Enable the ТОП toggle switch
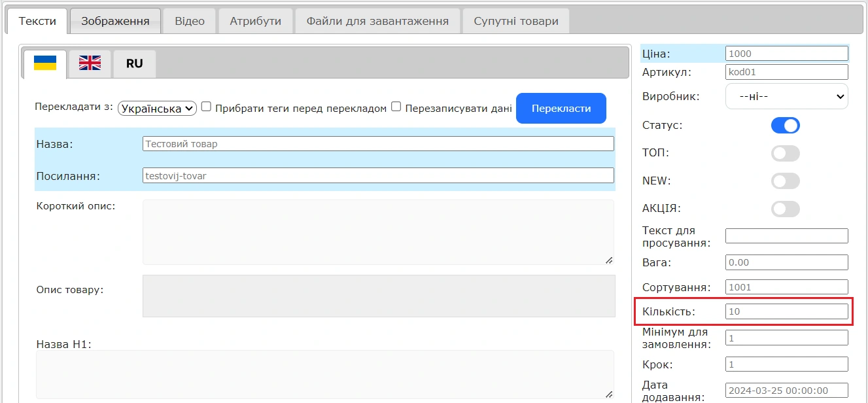Viewport: 868px width, 403px height. coord(786,153)
